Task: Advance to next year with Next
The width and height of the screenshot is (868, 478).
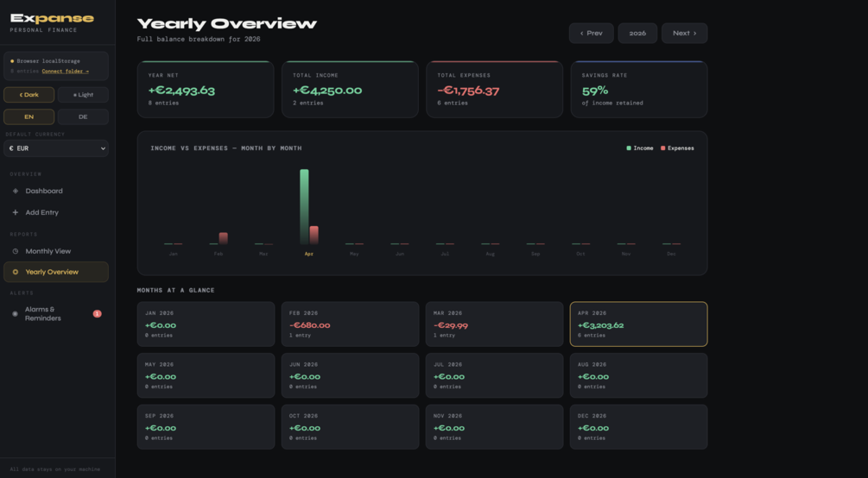Action: coord(684,33)
